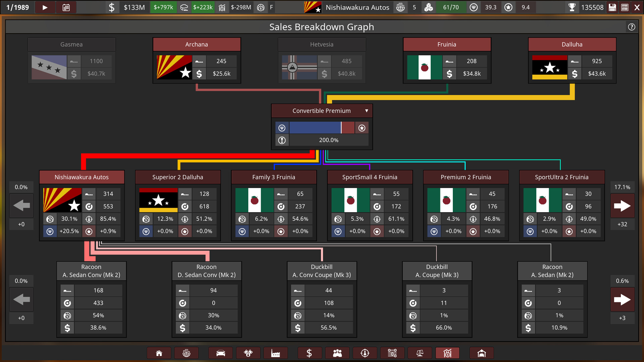The height and width of the screenshot is (362, 644).
Task: Click the right arrow to view next models
Action: [623, 205]
